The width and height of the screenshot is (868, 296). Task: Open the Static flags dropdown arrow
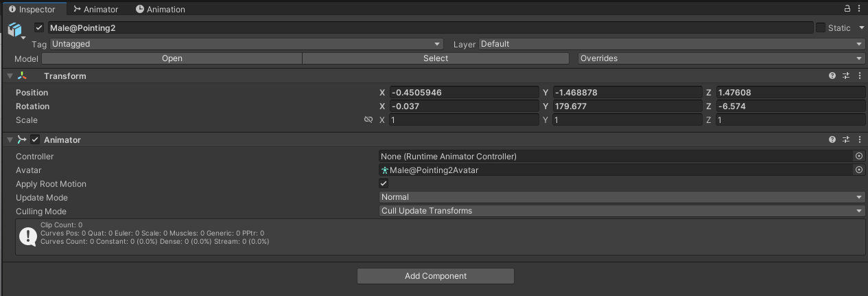tap(860, 28)
